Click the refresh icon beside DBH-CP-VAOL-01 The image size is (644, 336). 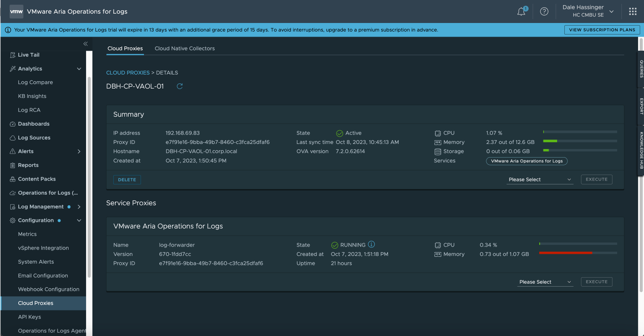(180, 86)
